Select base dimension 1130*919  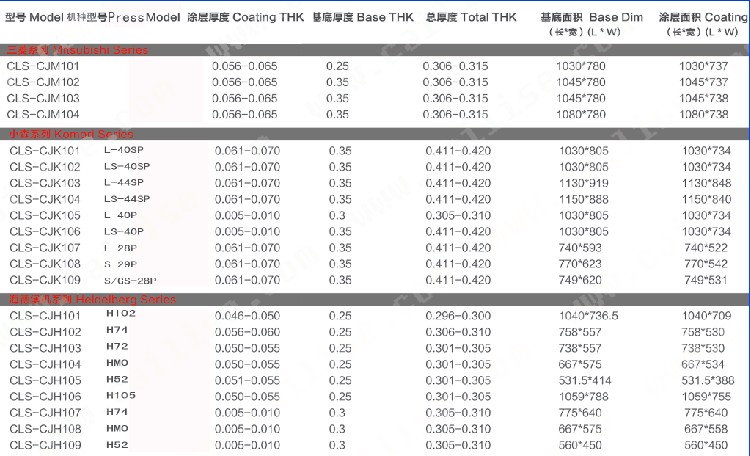point(584,183)
